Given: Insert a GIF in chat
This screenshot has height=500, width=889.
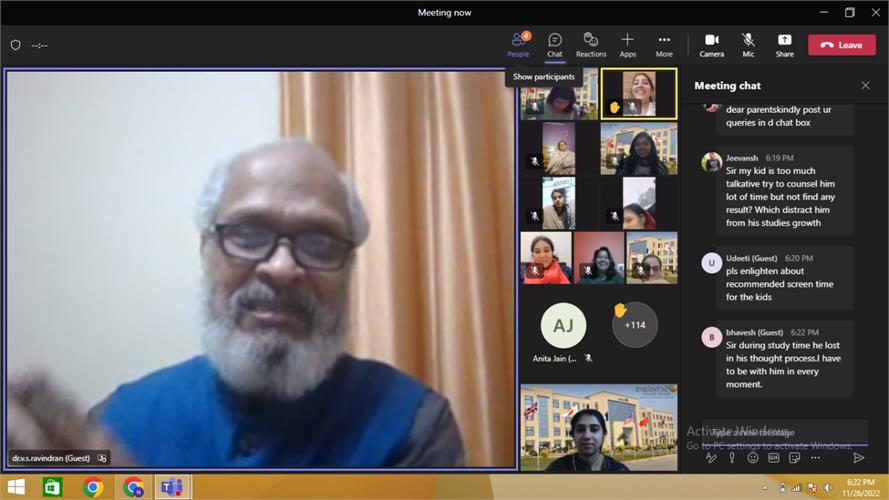Looking at the screenshot, I should tap(773, 458).
